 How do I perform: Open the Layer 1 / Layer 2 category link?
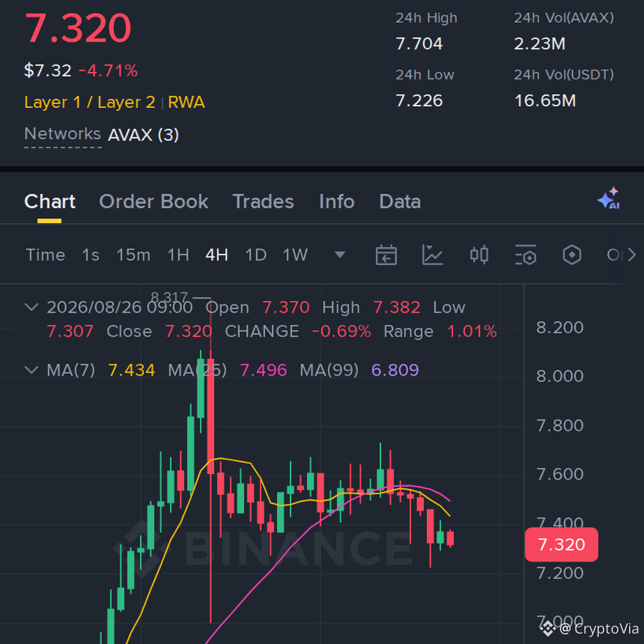[x=90, y=103]
